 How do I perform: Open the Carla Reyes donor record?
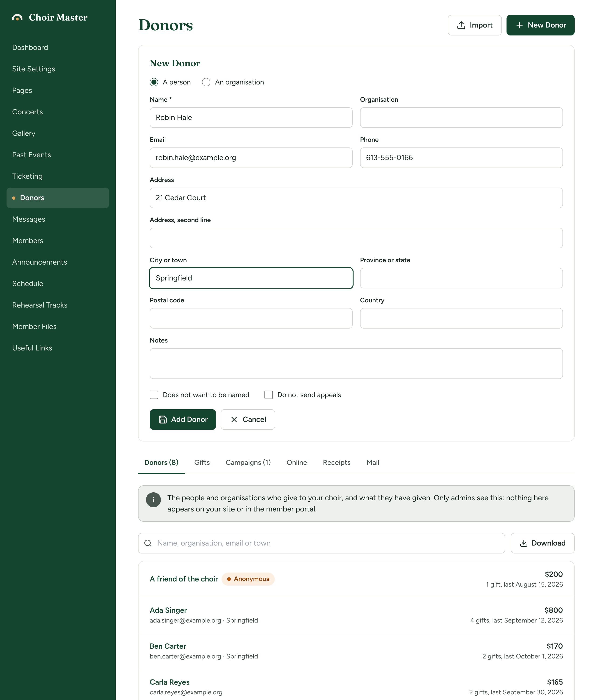point(356,685)
